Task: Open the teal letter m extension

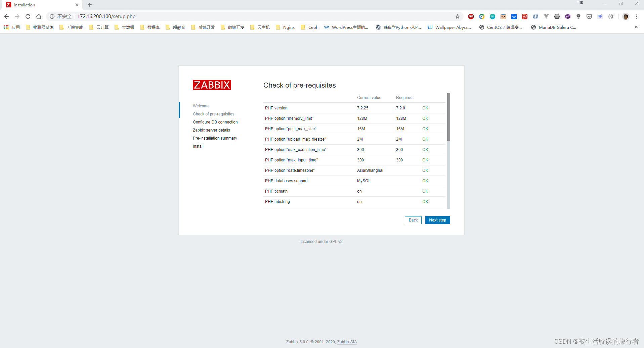Action: [492, 16]
